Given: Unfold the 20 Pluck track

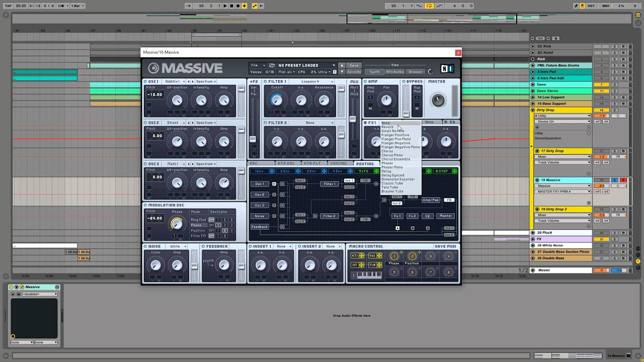Looking at the screenshot, I should point(533,233).
